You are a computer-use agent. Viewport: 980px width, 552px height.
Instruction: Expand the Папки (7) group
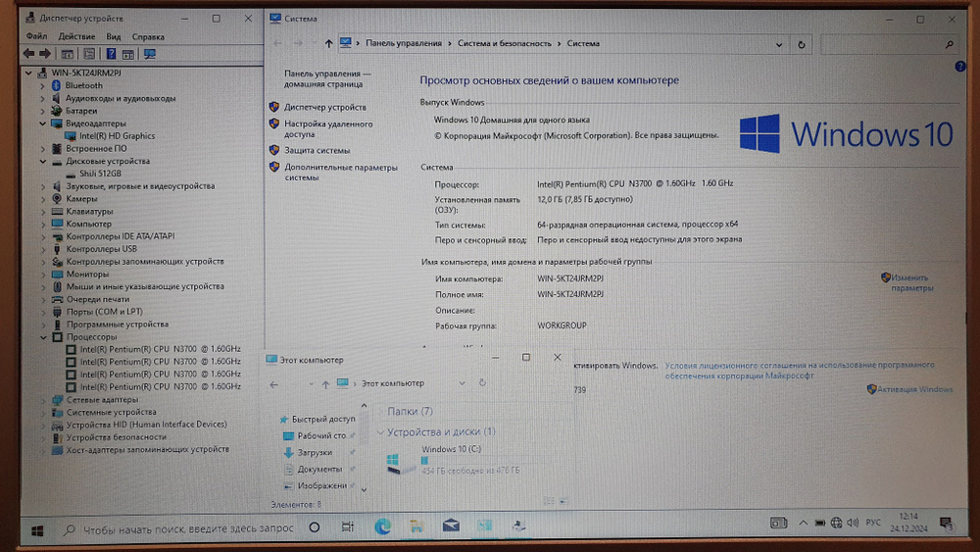click(380, 411)
